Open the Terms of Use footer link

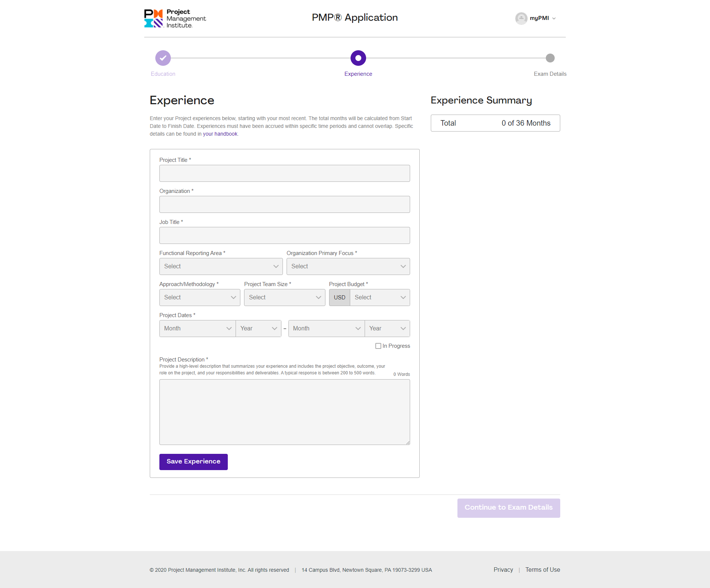[542, 570]
